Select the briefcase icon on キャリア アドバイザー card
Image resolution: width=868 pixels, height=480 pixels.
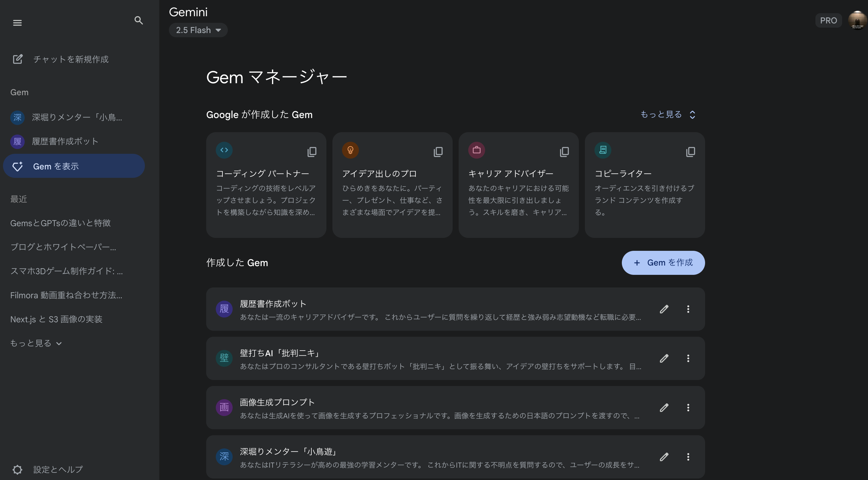476,150
